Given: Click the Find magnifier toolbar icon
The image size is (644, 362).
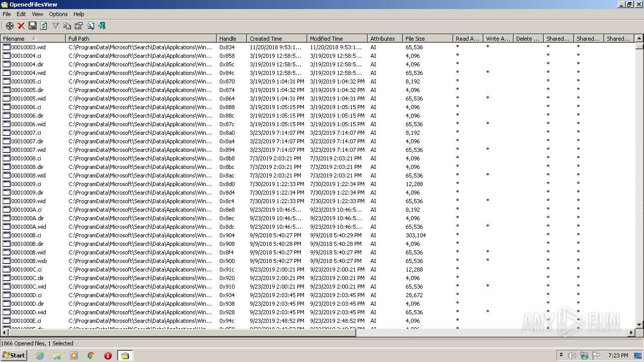Looking at the screenshot, I should pos(91,26).
